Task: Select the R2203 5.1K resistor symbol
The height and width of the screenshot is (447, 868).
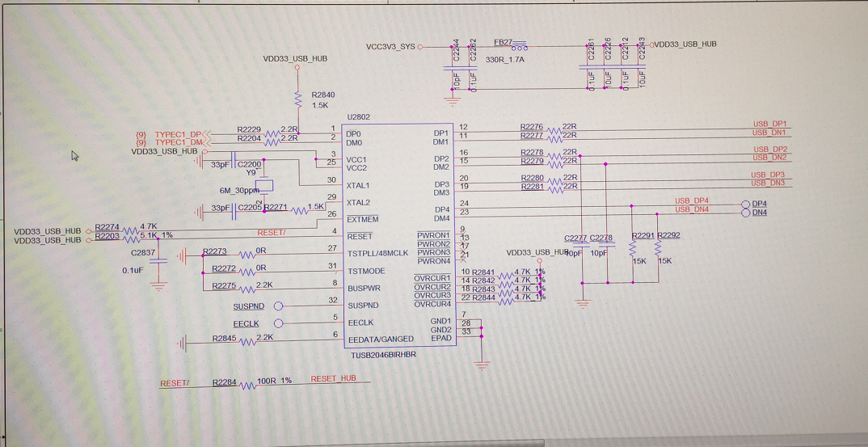Action: pos(131,239)
